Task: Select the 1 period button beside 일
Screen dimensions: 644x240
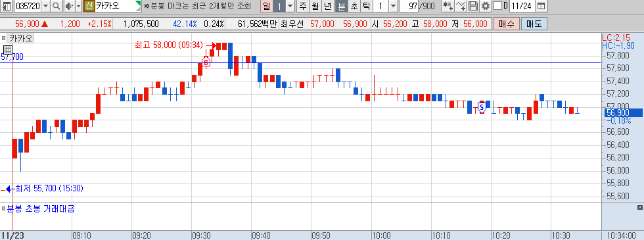Action: (x=279, y=6)
